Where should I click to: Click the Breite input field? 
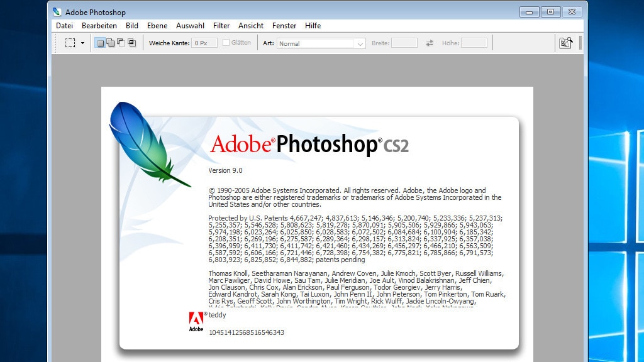point(404,43)
